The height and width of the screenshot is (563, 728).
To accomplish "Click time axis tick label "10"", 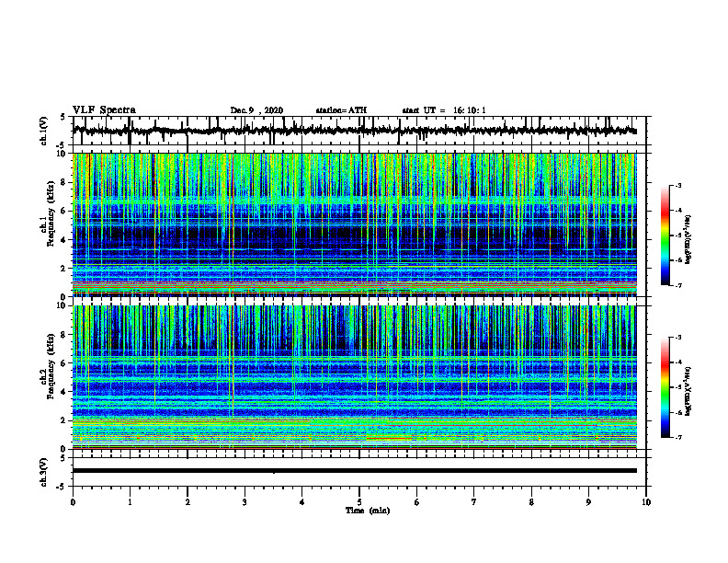I will click(646, 502).
